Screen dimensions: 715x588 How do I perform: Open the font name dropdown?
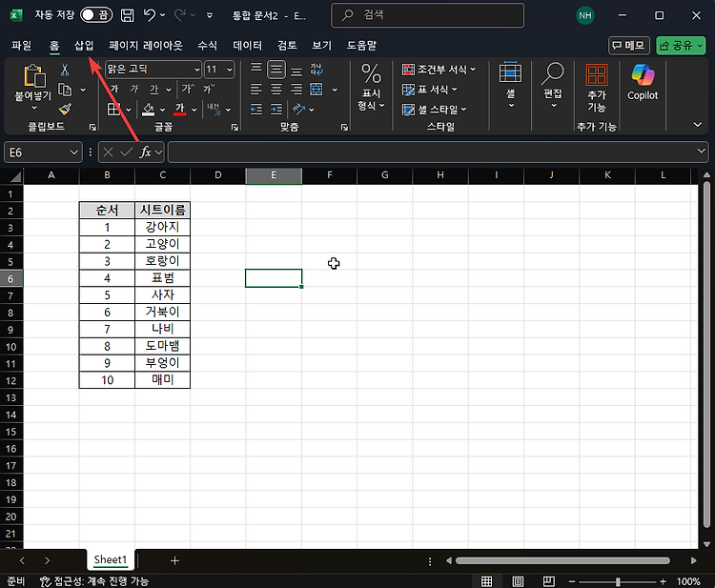(x=197, y=70)
